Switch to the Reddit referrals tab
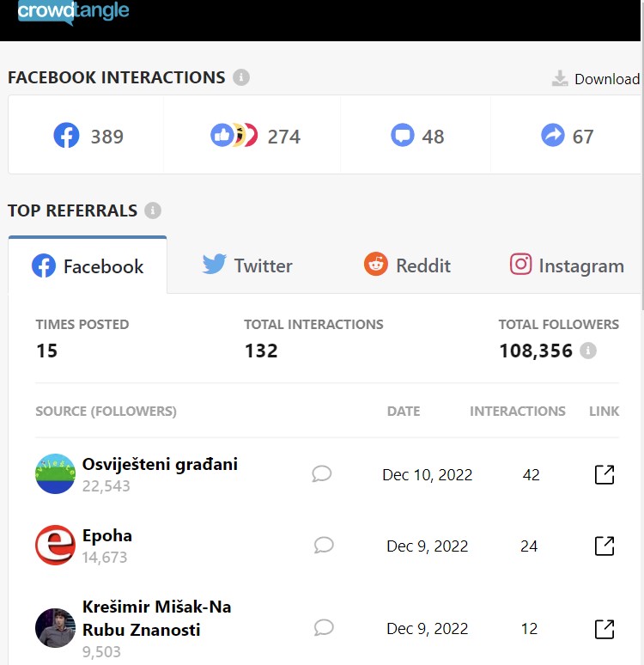644x665 pixels. tap(407, 265)
